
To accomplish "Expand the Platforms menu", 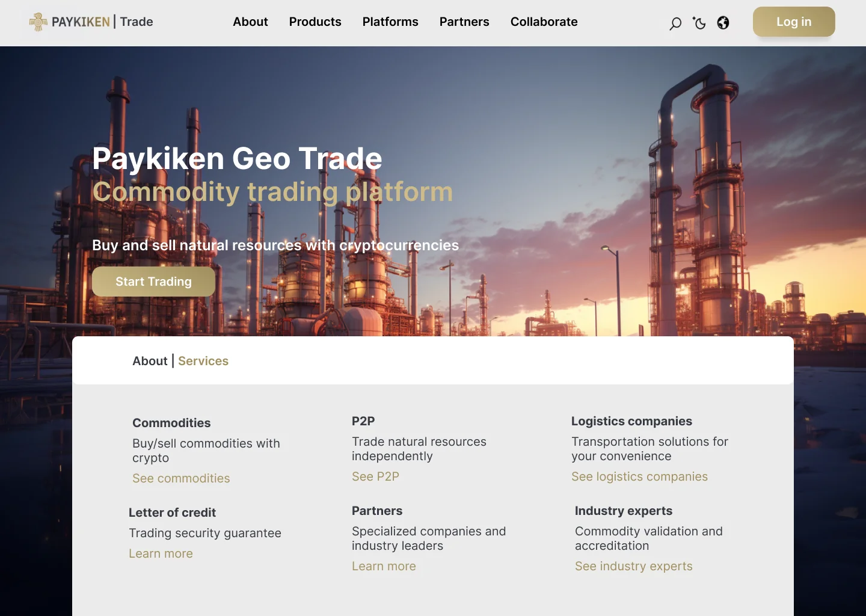I will [390, 22].
